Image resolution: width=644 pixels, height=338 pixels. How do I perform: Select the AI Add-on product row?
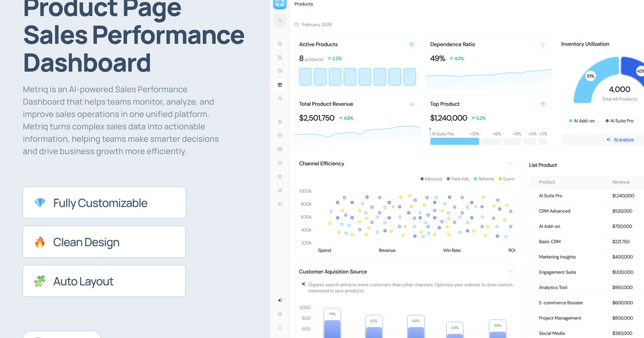coord(587,226)
